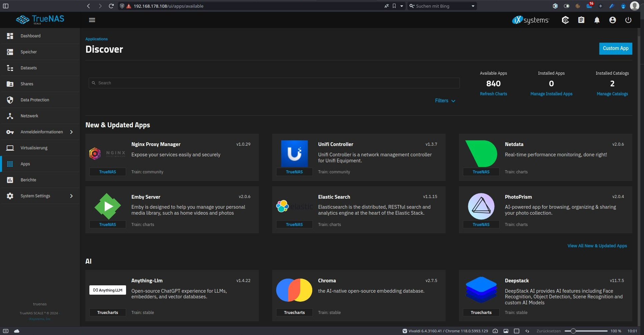644x335 pixels.
Task: Open the Deepstack app logo
Action: point(481,290)
